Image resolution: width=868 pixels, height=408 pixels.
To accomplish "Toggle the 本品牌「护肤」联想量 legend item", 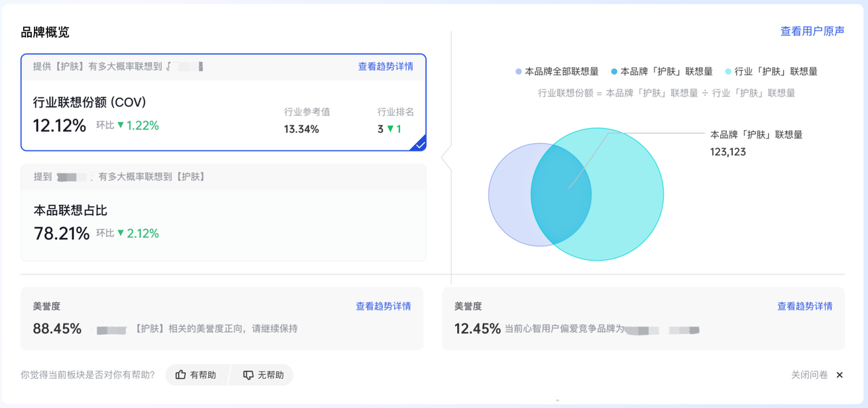I will coord(661,71).
